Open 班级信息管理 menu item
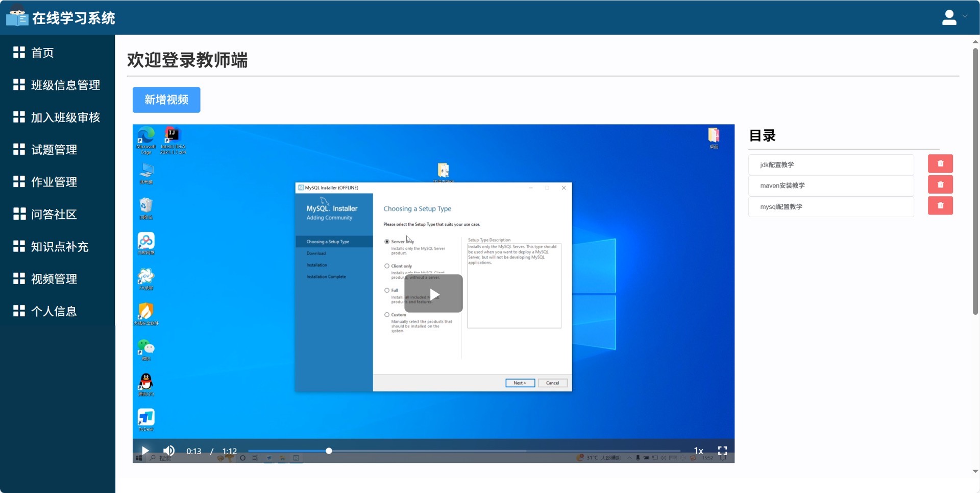Screen dimensions: 980x493 coord(57,85)
